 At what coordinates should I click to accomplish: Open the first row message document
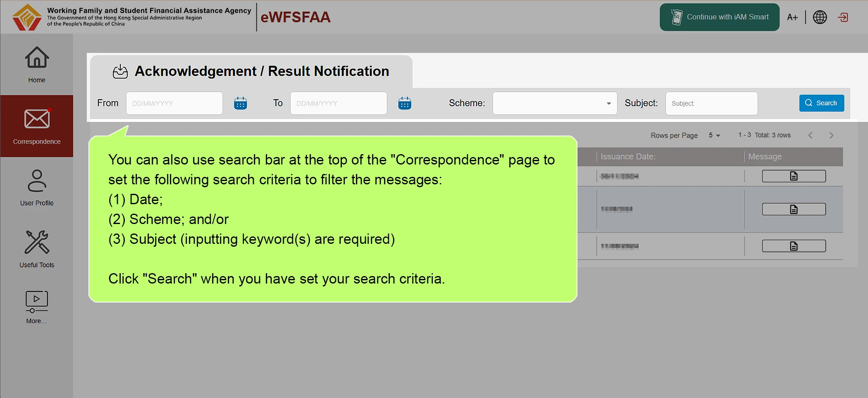[x=794, y=176]
